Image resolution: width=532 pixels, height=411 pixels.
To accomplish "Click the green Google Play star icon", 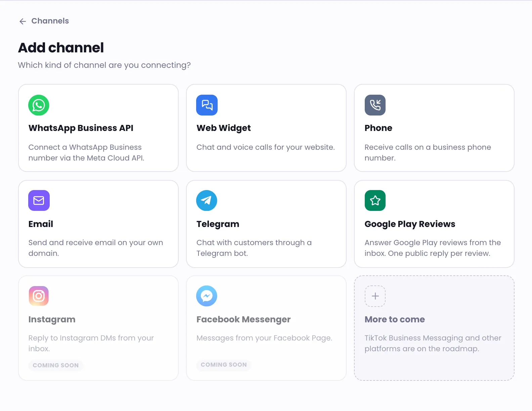I will point(375,200).
